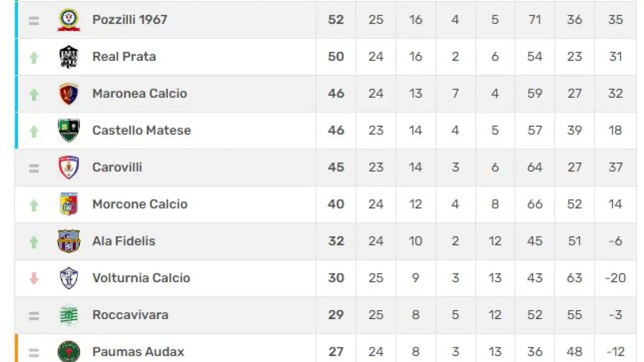Click the Volturnia Calcio shield logo
The image size is (644, 362).
69,278
